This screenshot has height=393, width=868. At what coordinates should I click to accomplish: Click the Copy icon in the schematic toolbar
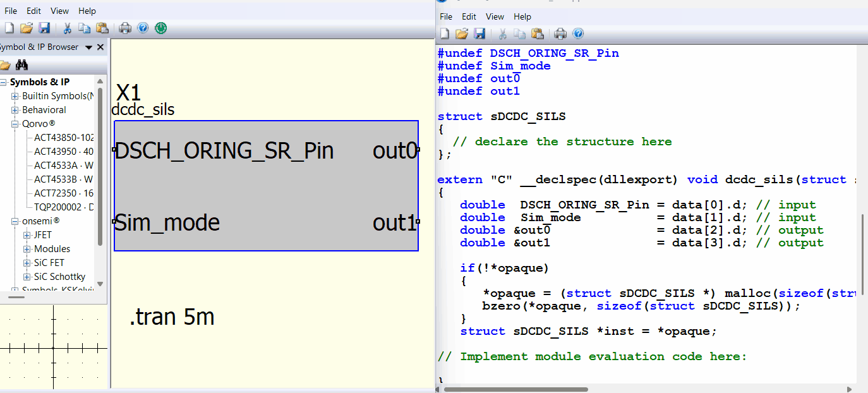click(x=84, y=28)
